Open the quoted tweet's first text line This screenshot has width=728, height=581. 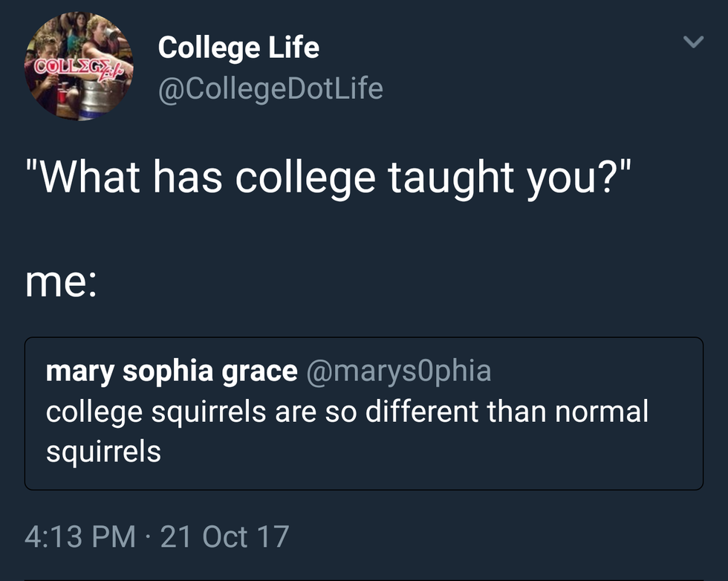347,410
